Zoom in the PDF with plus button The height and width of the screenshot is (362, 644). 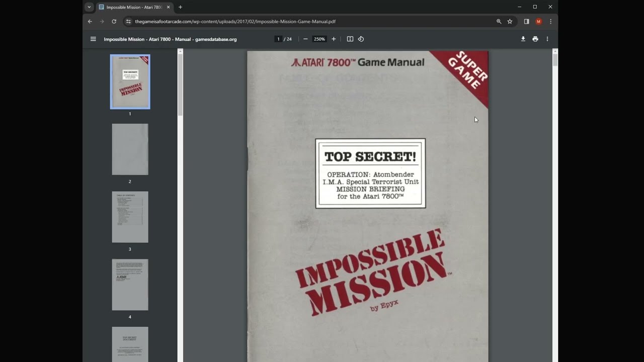tap(334, 39)
